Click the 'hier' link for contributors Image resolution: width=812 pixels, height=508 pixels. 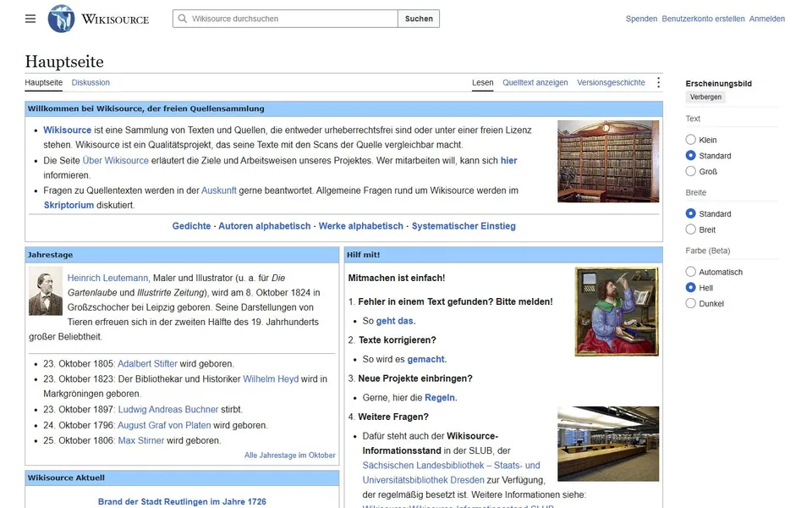tap(508, 161)
